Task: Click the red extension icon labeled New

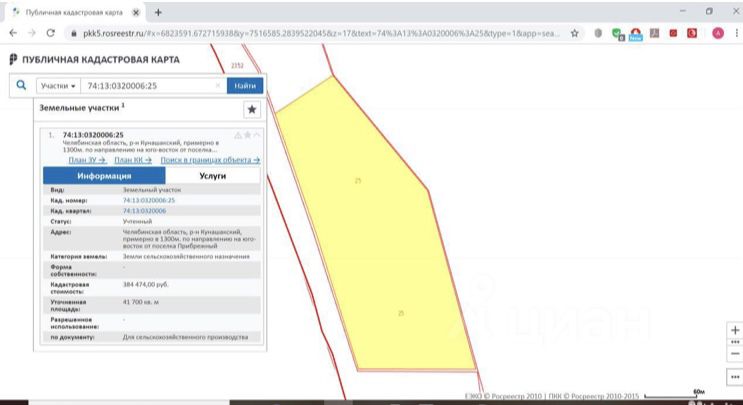Action: pos(635,34)
